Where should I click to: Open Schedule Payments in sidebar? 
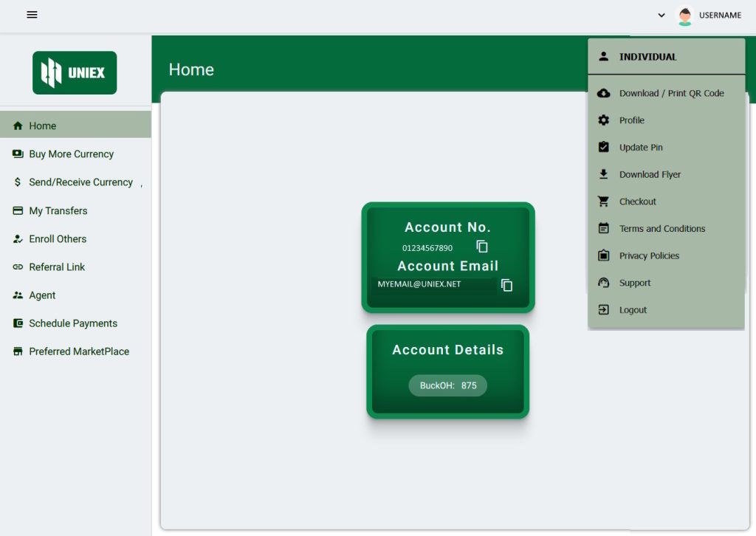click(x=72, y=323)
